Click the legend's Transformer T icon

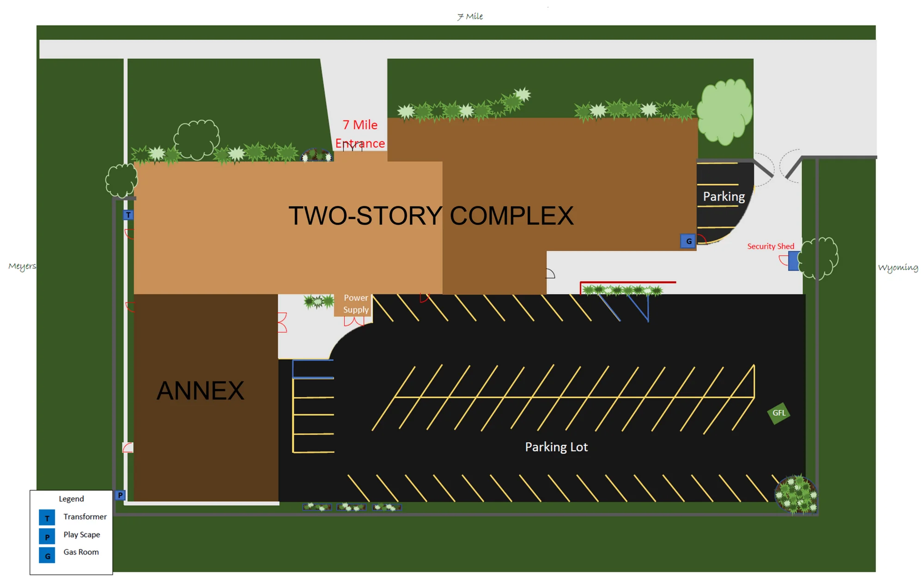click(x=47, y=518)
